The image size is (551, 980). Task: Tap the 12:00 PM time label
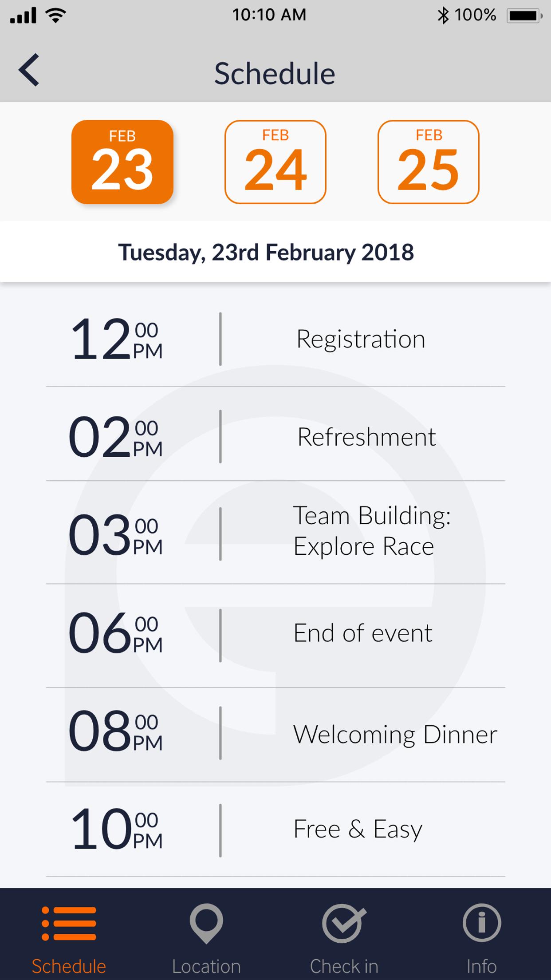click(117, 340)
